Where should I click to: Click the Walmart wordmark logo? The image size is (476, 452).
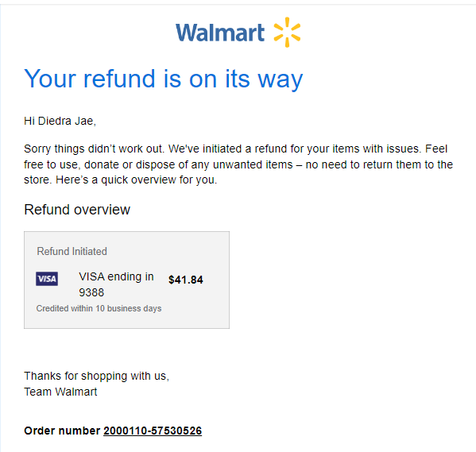click(220, 33)
